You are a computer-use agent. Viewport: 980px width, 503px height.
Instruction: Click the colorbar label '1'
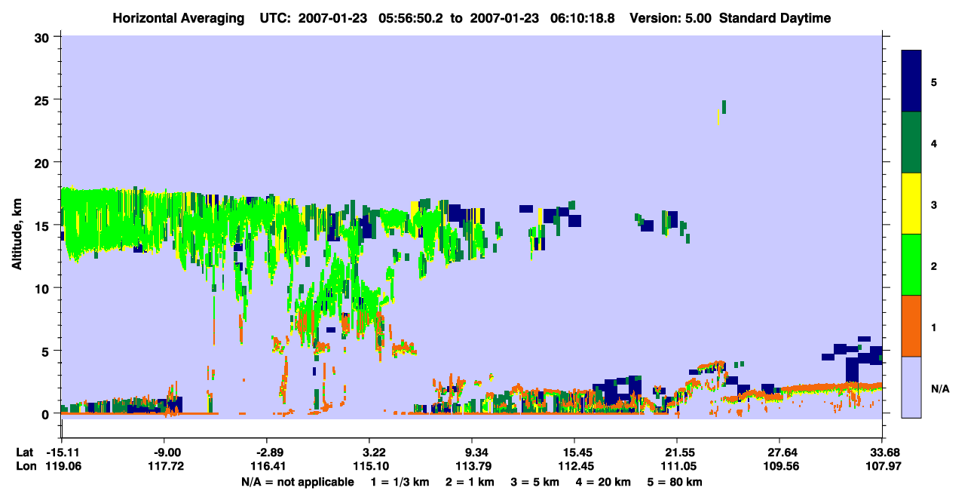(x=934, y=327)
